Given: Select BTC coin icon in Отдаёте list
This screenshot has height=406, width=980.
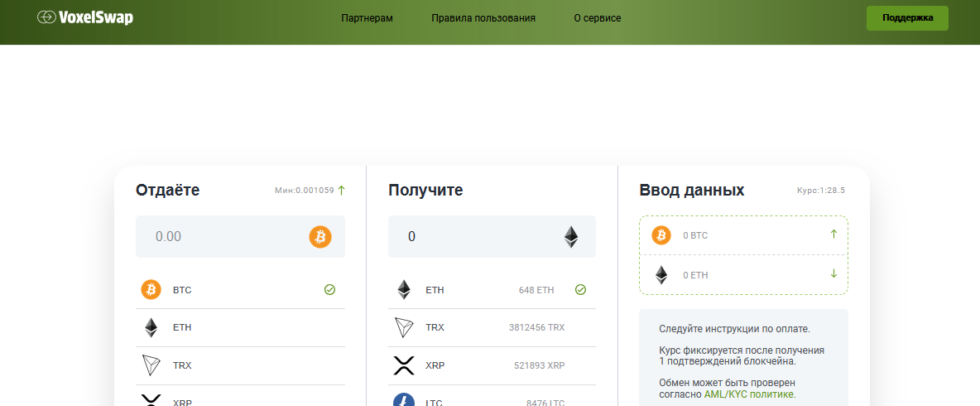Looking at the screenshot, I should click(151, 290).
